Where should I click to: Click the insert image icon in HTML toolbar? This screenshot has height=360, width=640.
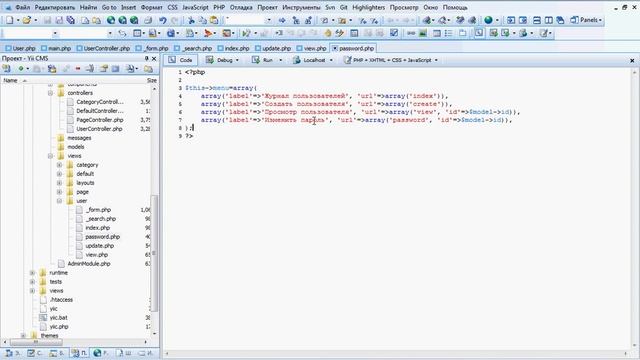pos(423,33)
